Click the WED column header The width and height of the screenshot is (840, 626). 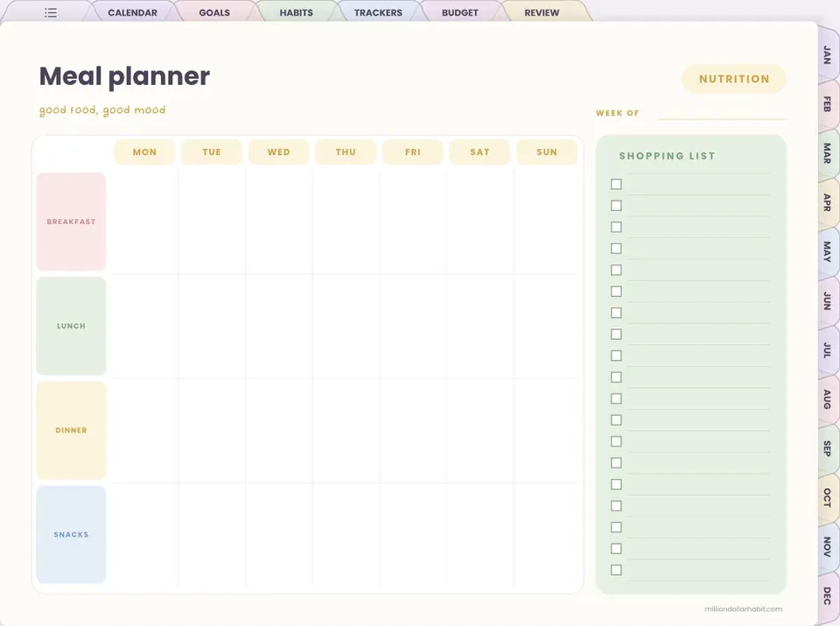coord(278,152)
